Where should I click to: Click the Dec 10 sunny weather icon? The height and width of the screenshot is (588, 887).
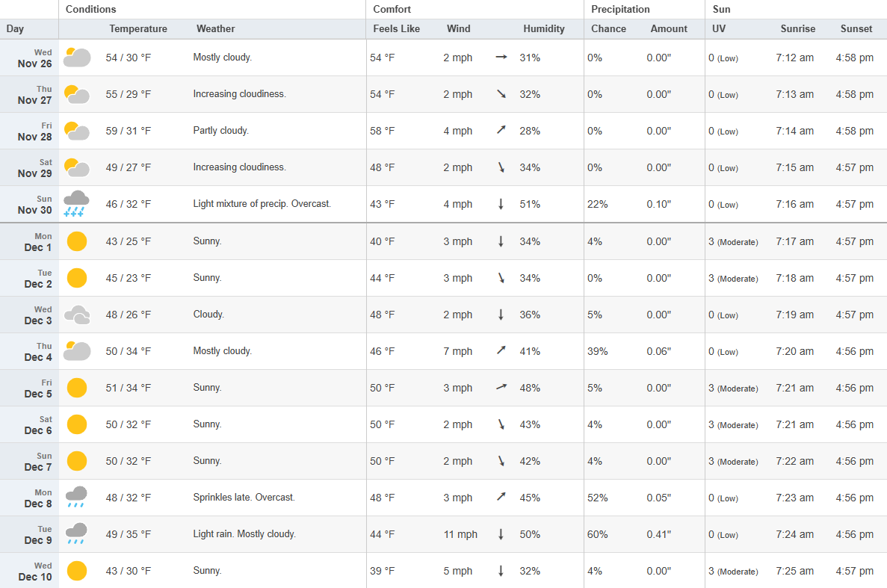coord(77,571)
